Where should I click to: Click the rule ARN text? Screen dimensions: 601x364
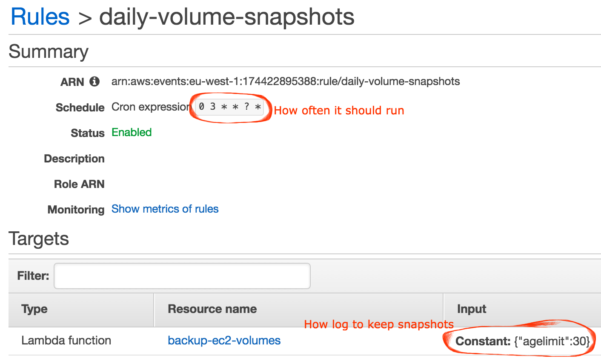coord(286,81)
